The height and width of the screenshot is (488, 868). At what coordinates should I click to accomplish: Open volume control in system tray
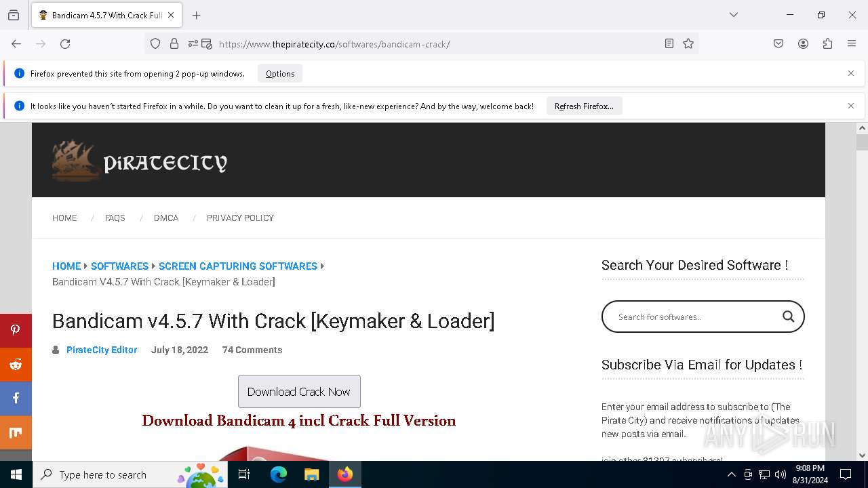781,474
